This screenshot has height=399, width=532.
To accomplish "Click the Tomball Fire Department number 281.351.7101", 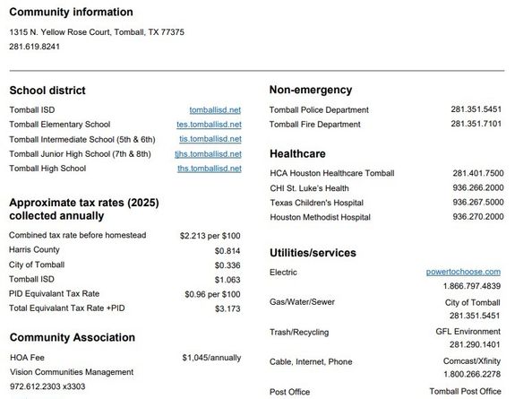I will pos(476,124).
